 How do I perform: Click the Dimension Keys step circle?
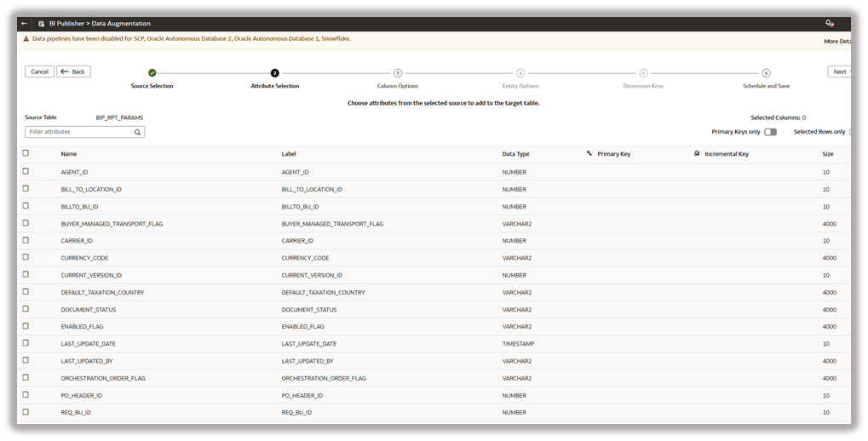coord(643,73)
